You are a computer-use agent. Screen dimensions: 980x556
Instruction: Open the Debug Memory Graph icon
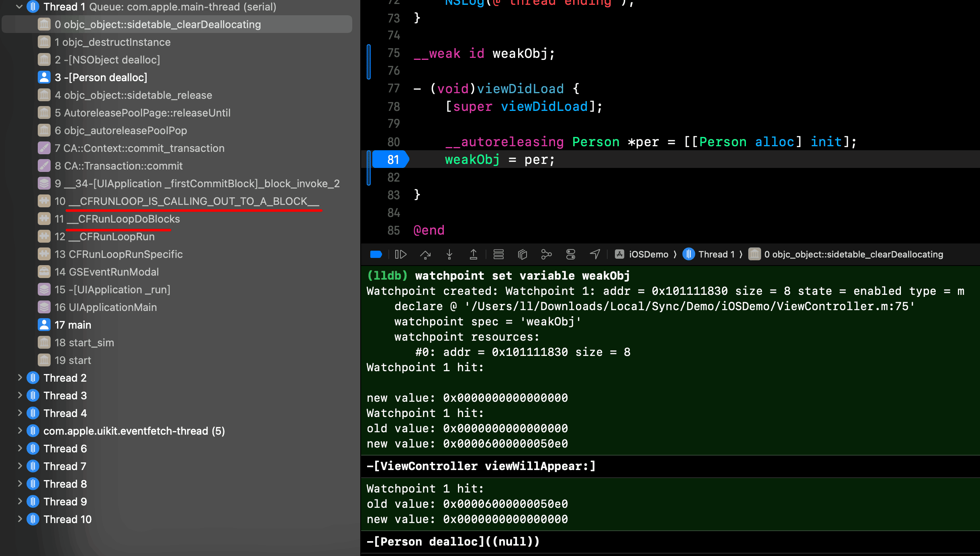[546, 254]
